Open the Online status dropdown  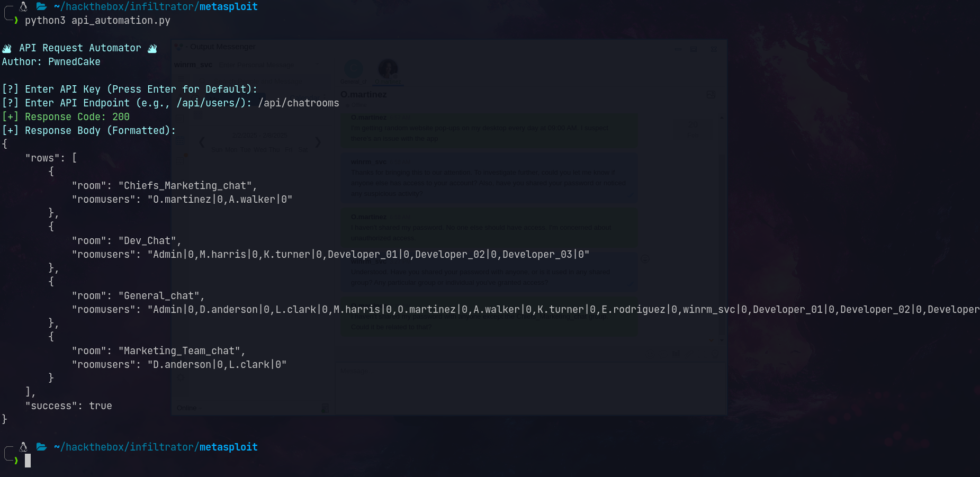click(189, 408)
